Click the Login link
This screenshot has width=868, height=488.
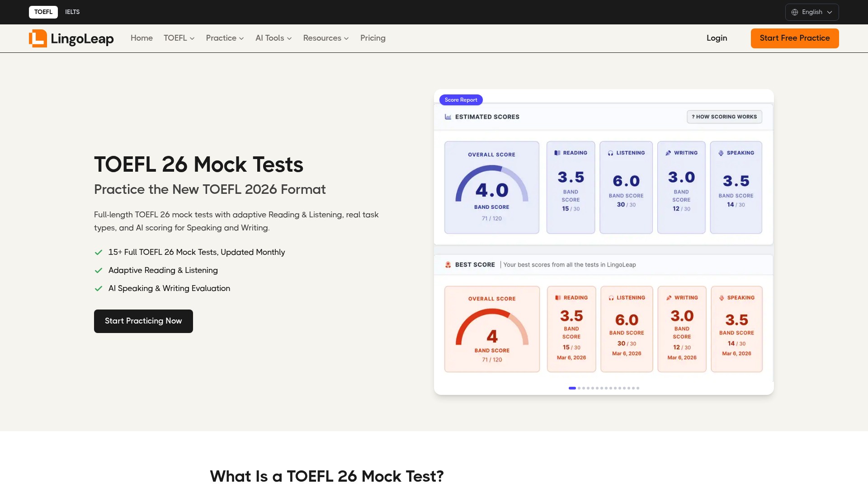click(x=717, y=38)
